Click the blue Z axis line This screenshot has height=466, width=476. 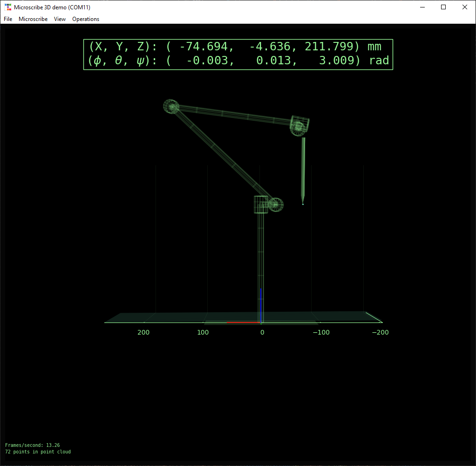point(261,305)
